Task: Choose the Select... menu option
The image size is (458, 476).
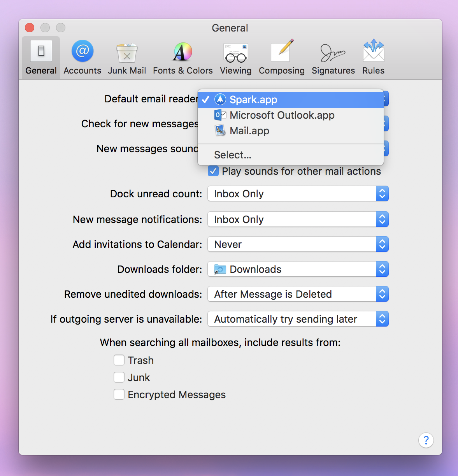Action: (291, 155)
